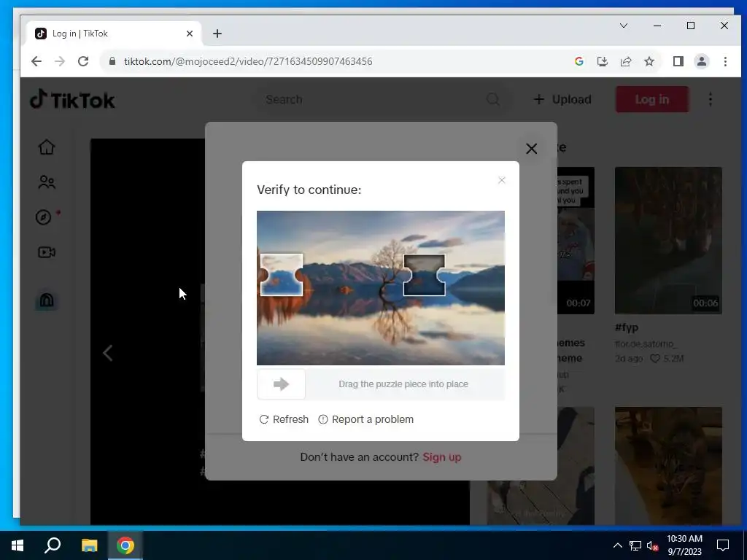Open the Following (people) sidebar icon
Image resolution: width=747 pixels, height=560 pixels.
[47, 182]
